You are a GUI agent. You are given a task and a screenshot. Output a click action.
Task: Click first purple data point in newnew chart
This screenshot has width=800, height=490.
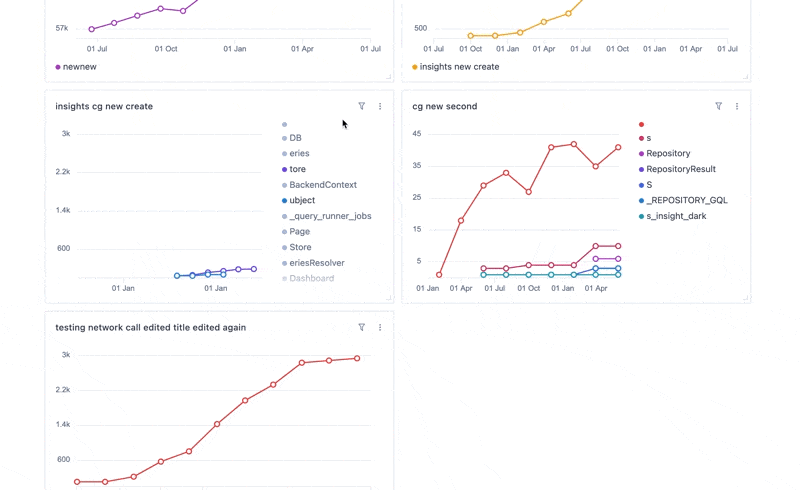click(x=92, y=29)
